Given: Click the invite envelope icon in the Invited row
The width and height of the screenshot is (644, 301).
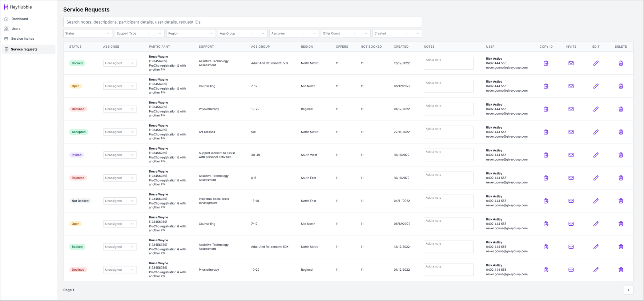Looking at the screenshot, I should 571,155.
